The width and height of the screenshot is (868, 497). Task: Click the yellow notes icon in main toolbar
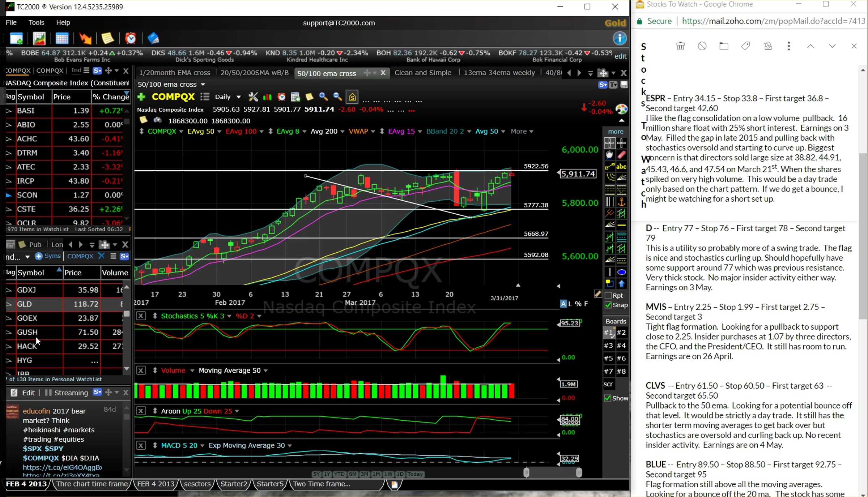(107, 38)
